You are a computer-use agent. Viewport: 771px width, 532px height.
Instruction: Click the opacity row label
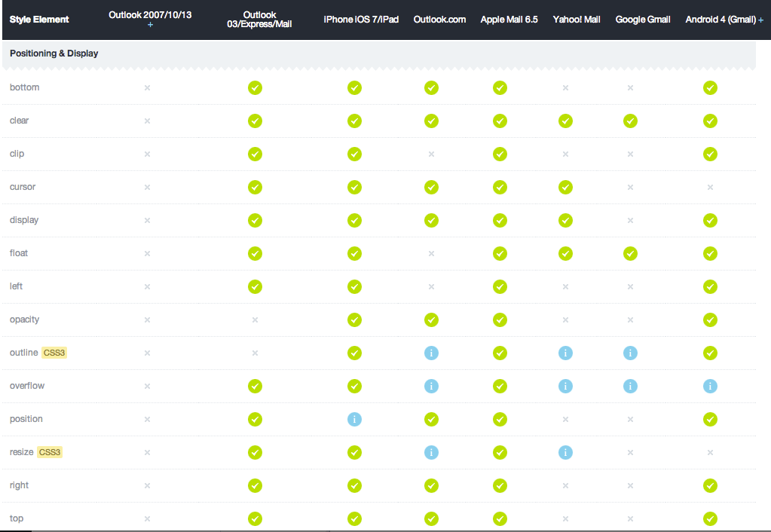25,320
